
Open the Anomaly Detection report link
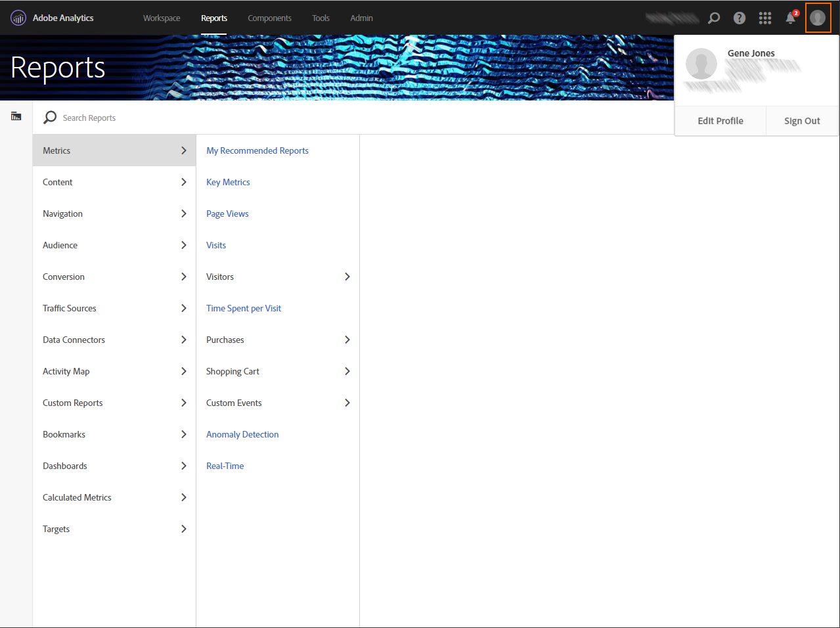pos(242,434)
